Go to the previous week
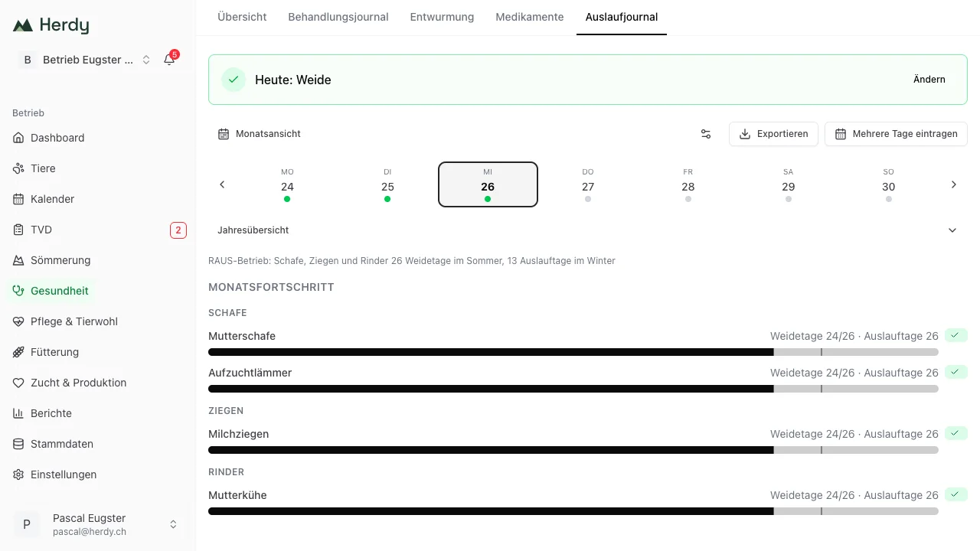This screenshot has width=980, height=551. coord(222,184)
